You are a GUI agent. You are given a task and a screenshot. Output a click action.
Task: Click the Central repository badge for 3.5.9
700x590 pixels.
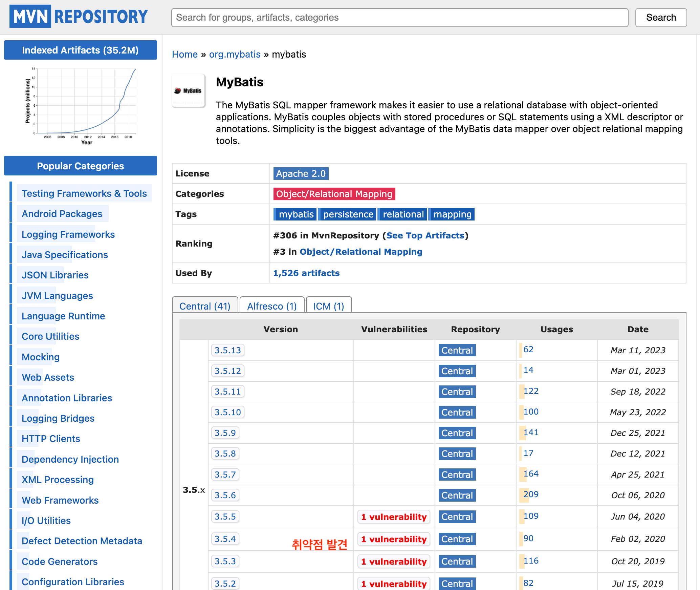coord(457,433)
